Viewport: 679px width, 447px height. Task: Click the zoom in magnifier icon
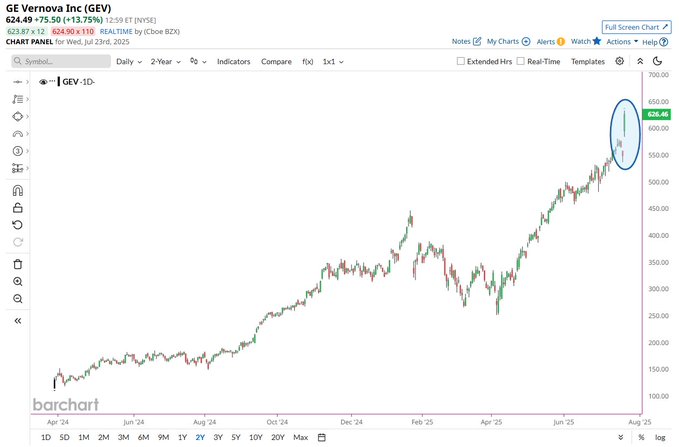pyautogui.click(x=18, y=282)
